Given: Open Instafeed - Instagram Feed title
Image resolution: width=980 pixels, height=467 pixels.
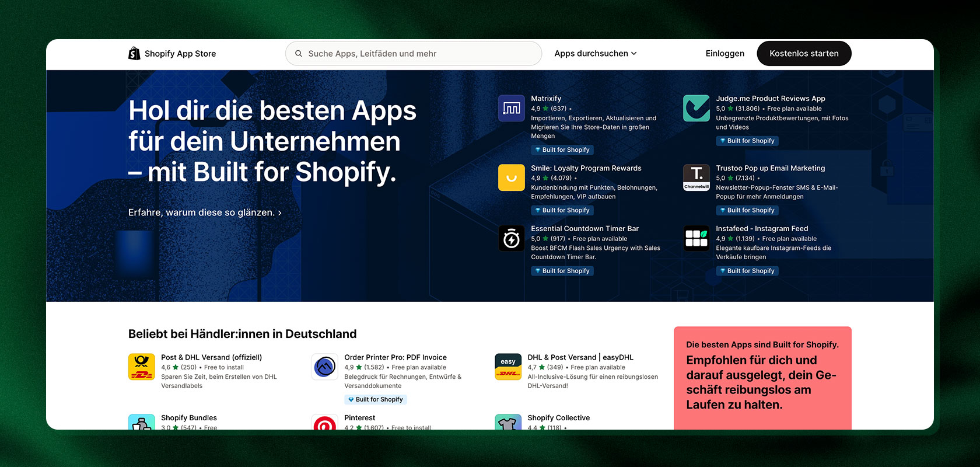Looking at the screenshot, I should tap(762, 229).
